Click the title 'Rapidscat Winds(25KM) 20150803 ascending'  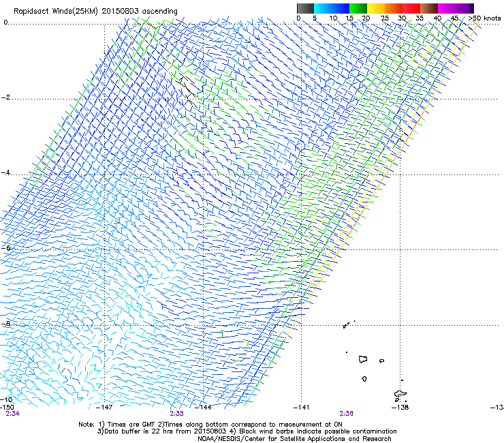(95, 12)
